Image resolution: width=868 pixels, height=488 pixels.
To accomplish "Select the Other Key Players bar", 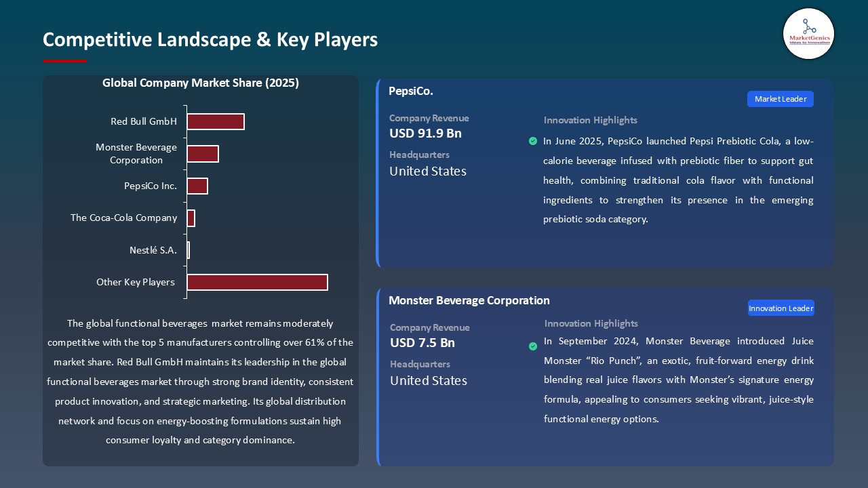I will pyautogui.click(x=257, y=282).
